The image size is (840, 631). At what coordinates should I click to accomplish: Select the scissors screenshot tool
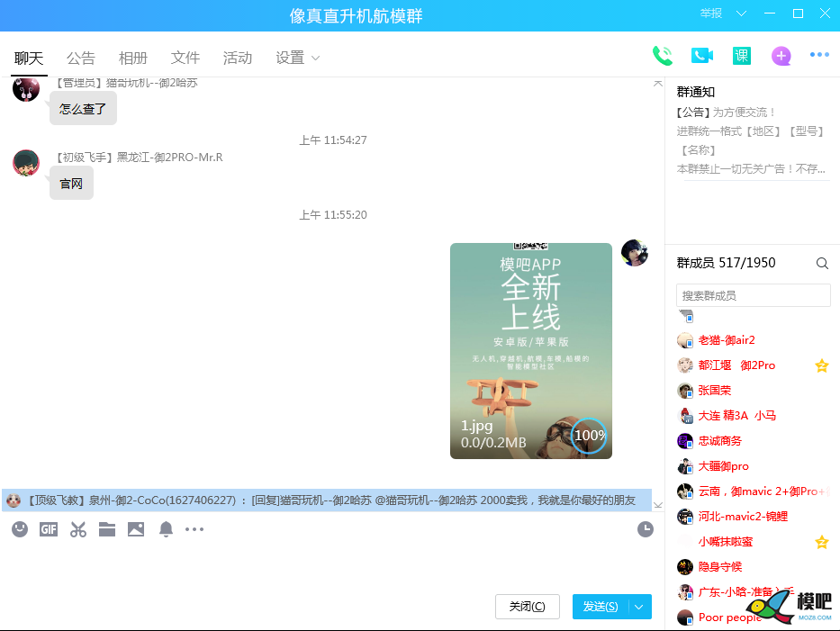click(78, 529)
